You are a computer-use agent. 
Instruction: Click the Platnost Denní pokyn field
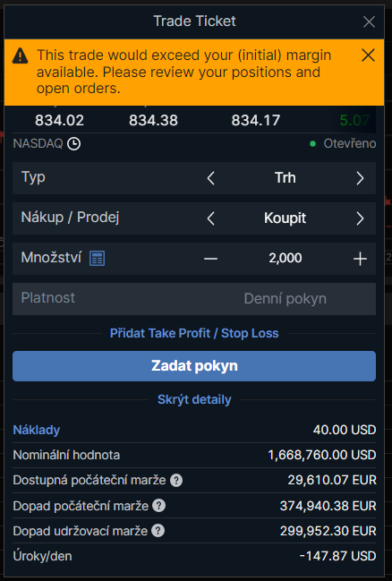[x=194, y=299]
